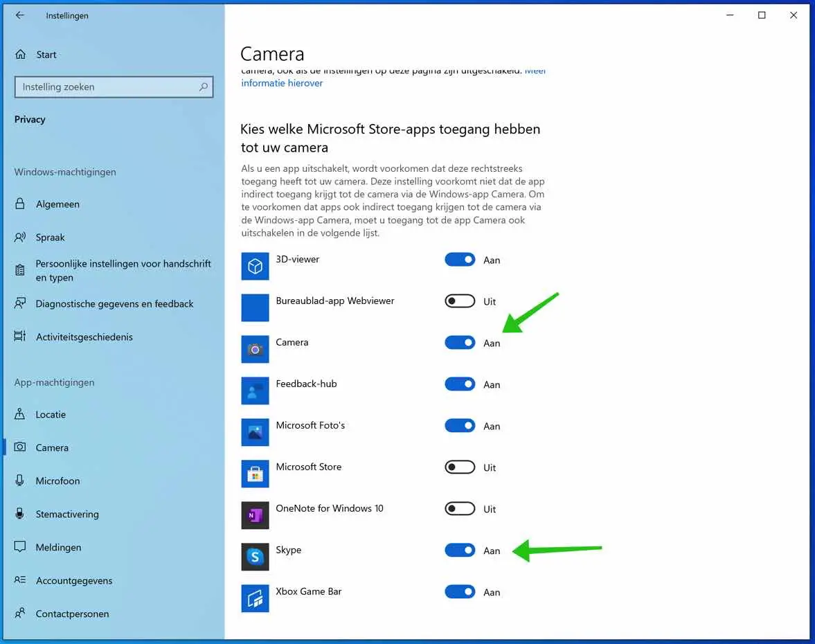Toggle Skype camera access switch
Image resolution: width=815 pixels, height=644 pixels.
[x=460, y=550]
